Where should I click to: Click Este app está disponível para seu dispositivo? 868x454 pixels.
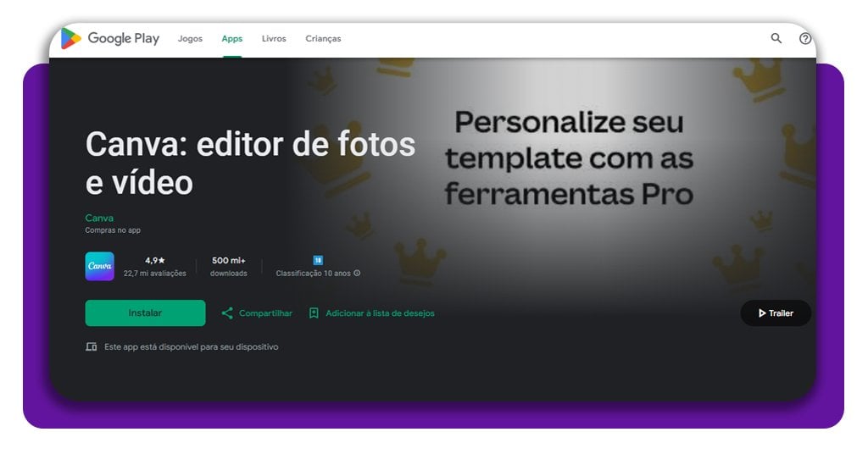point(191,346)
